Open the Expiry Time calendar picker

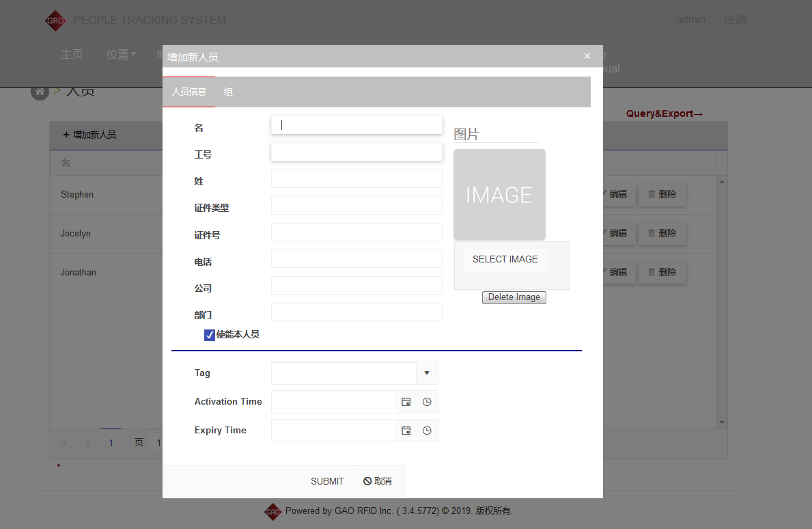point(406,431)
